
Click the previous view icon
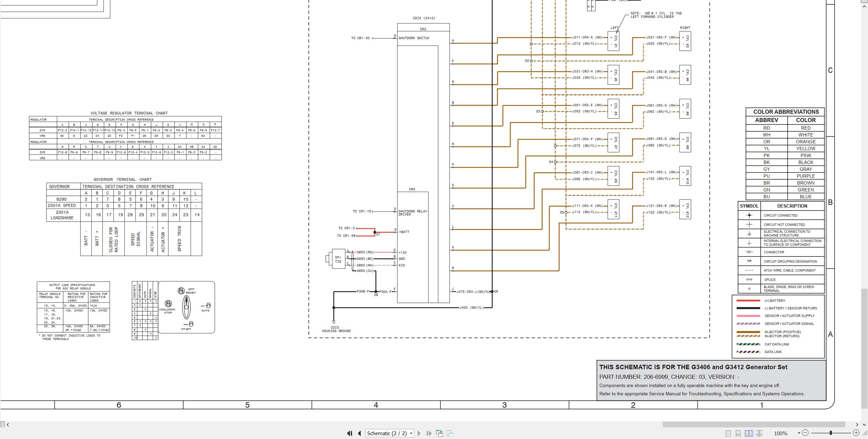point(440,433)
